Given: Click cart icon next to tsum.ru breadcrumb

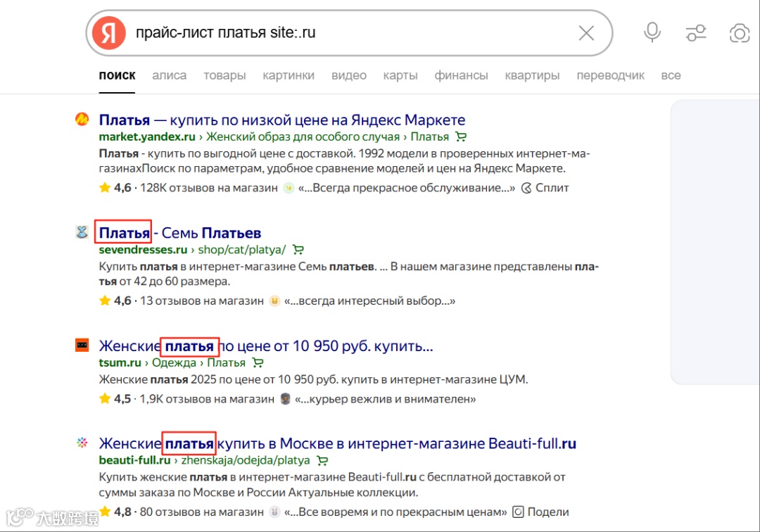Looking at the screenshot, I should (x=258, y=362).
